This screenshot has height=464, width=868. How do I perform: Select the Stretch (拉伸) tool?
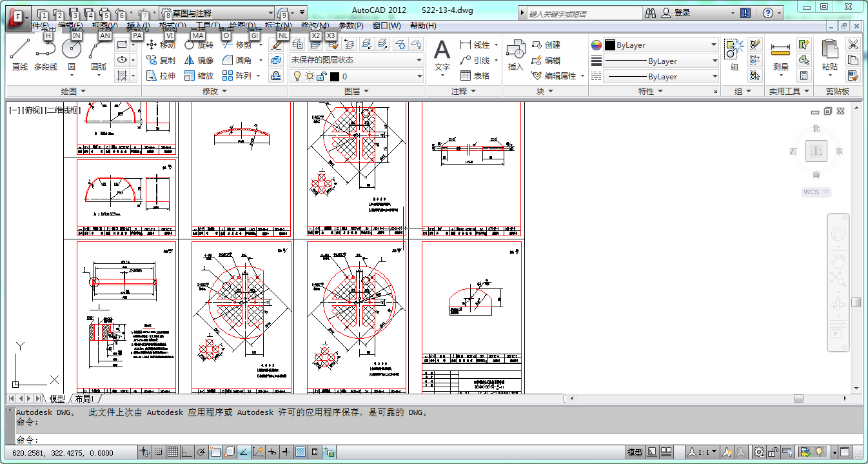pyautogui.click(x=161, y=76)
